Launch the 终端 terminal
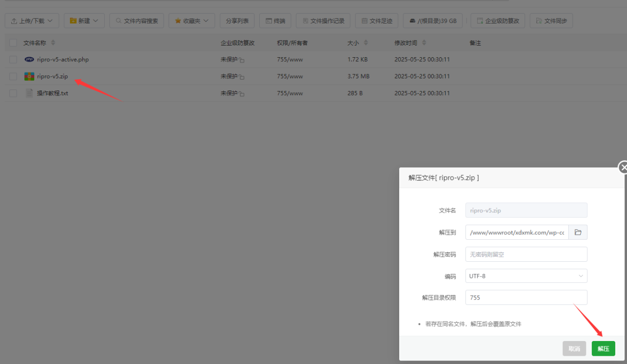 (275, 21)
